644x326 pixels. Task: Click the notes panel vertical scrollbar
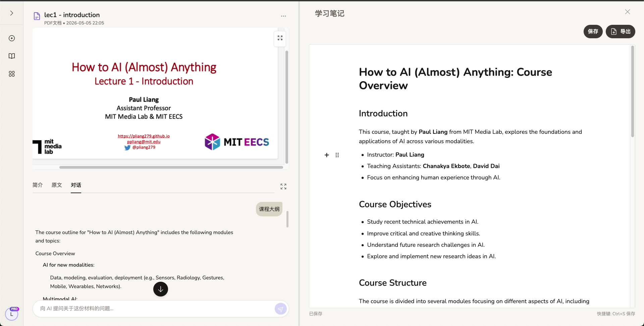click(633, 91)
